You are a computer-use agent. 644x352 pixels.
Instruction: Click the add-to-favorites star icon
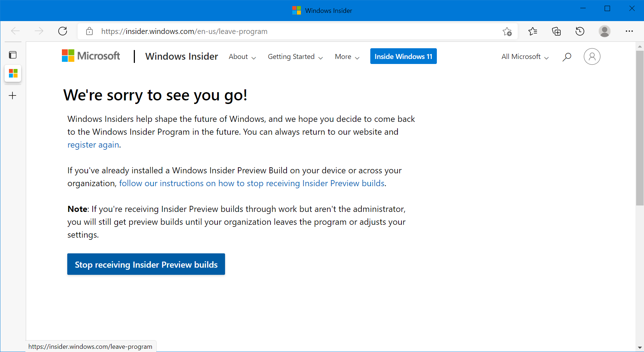pos(507,31)
